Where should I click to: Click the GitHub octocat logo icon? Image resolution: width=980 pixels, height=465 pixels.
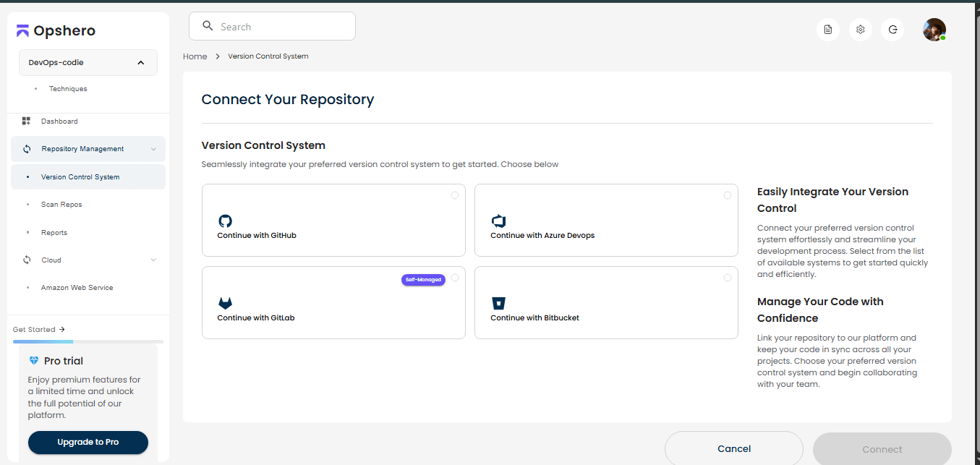coord(225,221)
